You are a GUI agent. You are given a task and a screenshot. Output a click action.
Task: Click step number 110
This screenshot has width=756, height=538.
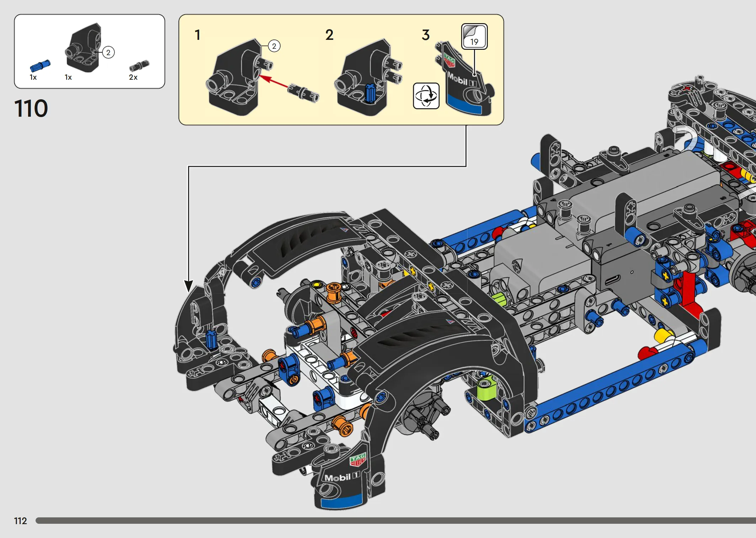[x=31, y=108]
